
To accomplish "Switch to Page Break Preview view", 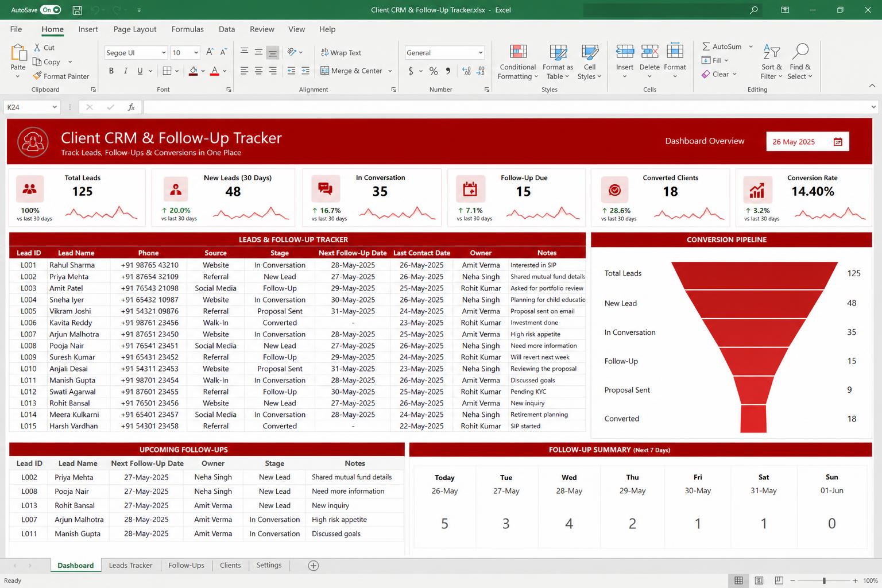I will [779, 581].
